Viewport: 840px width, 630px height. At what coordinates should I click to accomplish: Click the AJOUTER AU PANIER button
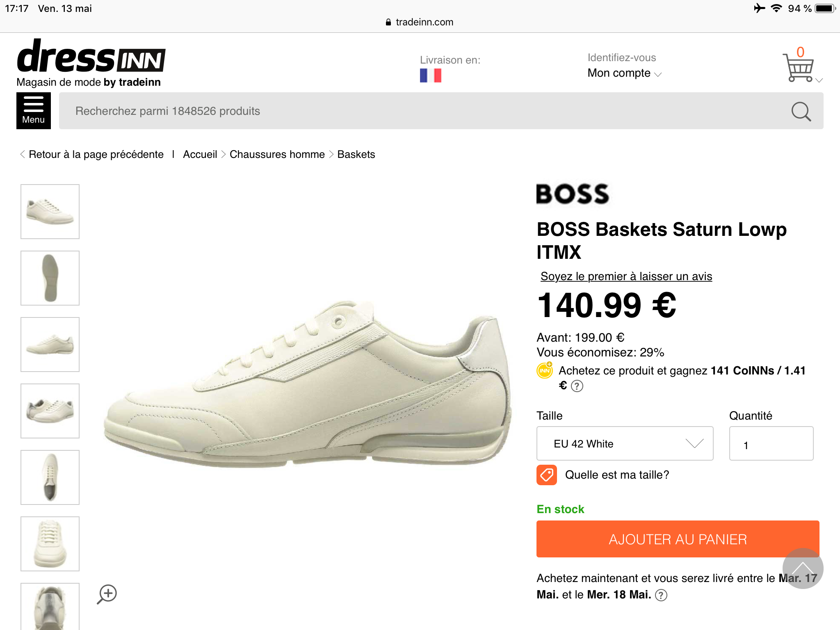(678, 539)
